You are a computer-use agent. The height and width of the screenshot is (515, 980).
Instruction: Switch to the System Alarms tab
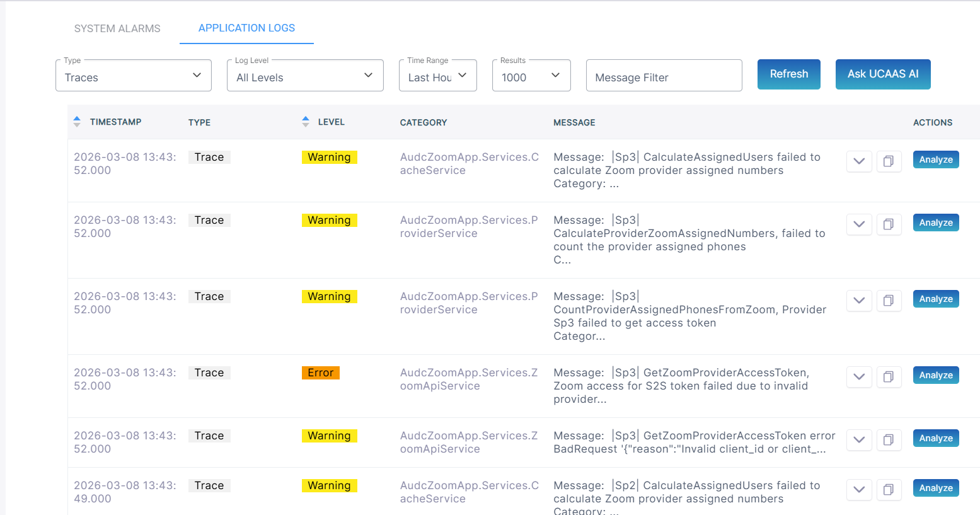pyautogui.click(x=117, y=28)
